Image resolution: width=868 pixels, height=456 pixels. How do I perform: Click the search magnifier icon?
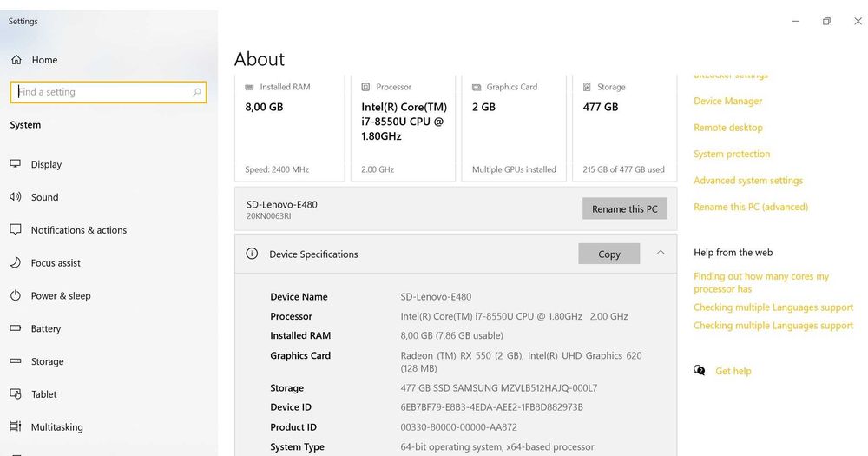[x=196, y=92]
